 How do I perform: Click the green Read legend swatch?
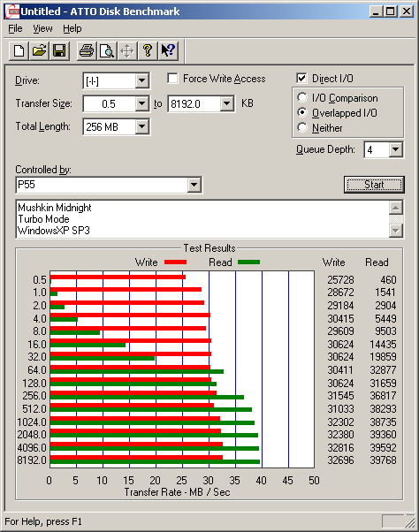tap(249, 262)
